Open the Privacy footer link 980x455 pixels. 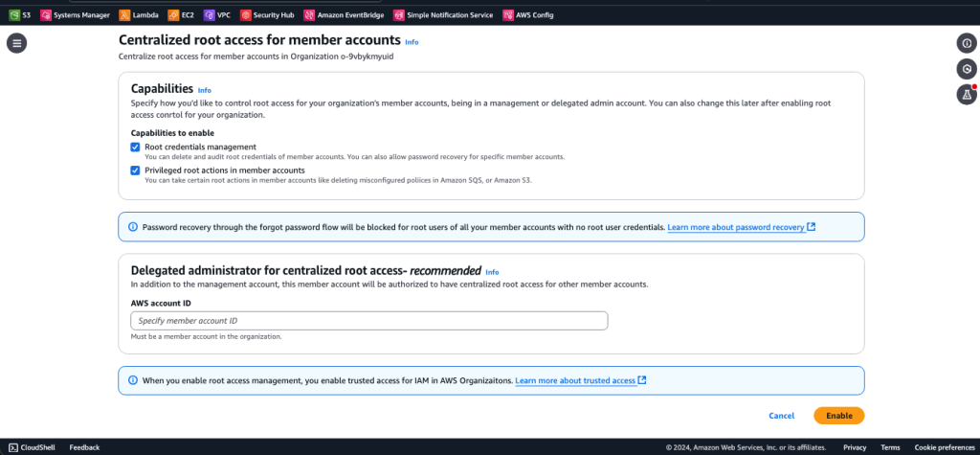pos(855,447)
